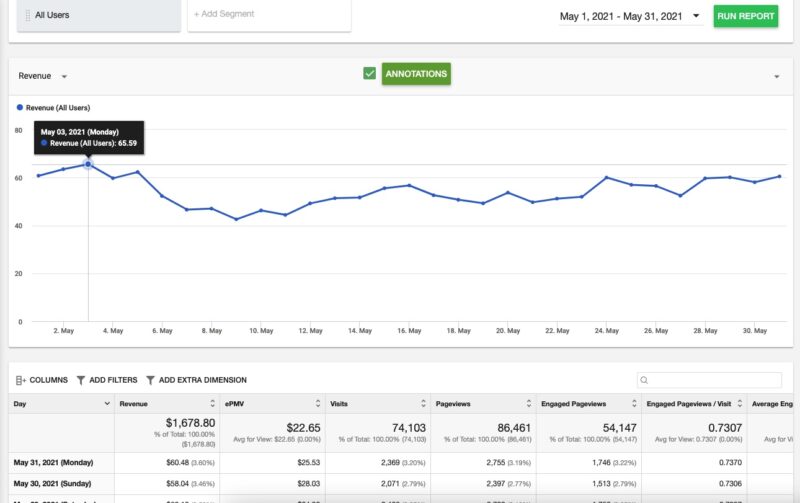Sort by ePMV column arrows

(x=318, y=404)
